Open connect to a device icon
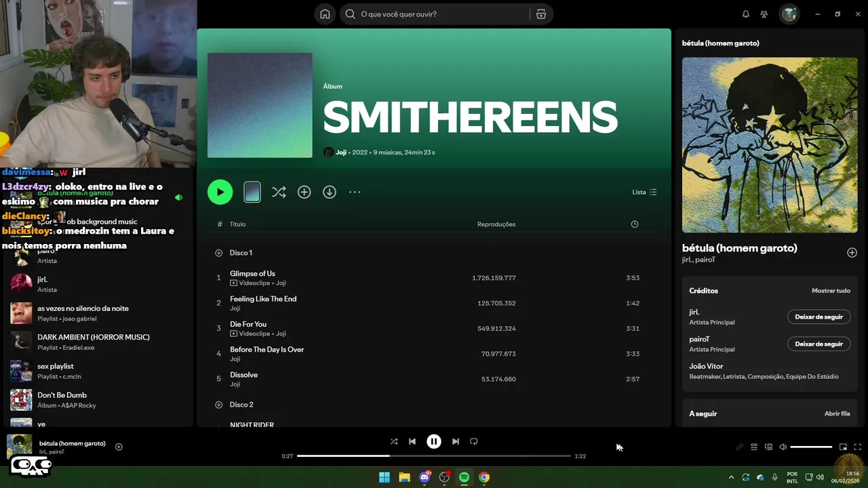This screenshot has height=488, width=868. (x=768, y=447)
